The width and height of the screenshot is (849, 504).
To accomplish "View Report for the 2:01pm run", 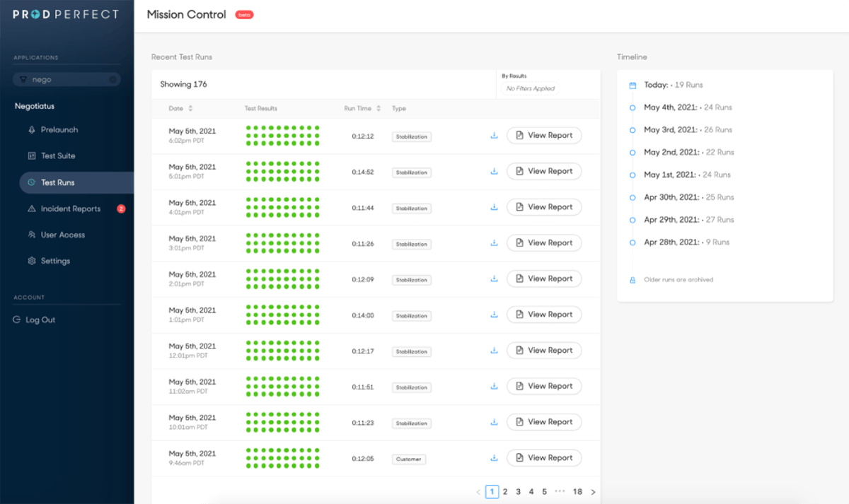I will pyautogui.click(x=544, y=279).
